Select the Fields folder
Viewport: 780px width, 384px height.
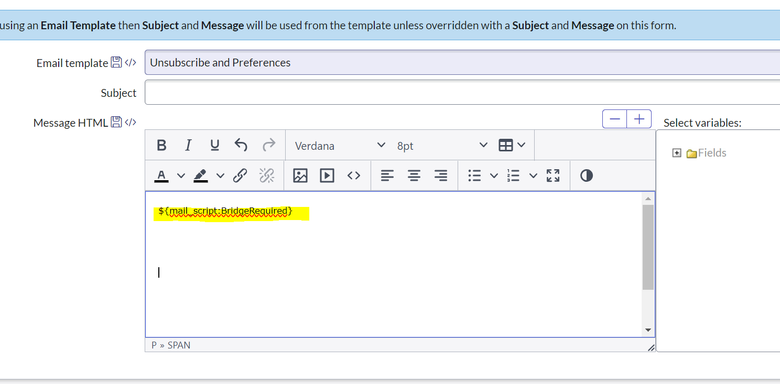706,153
